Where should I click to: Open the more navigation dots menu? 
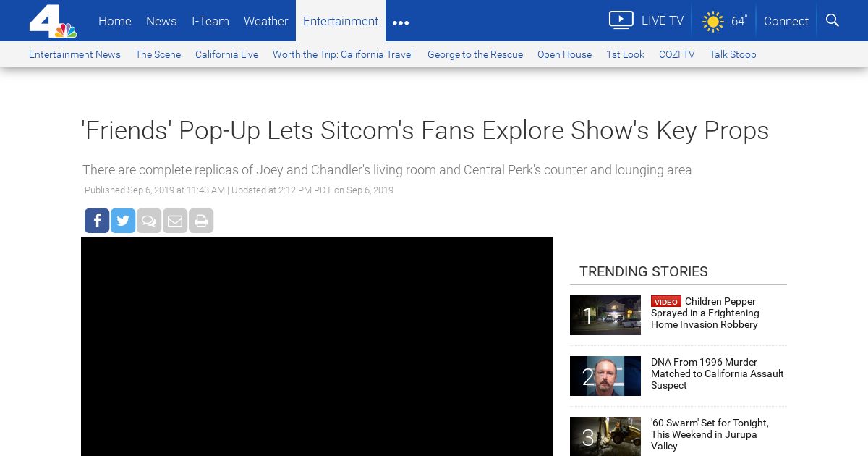[401, 22]
